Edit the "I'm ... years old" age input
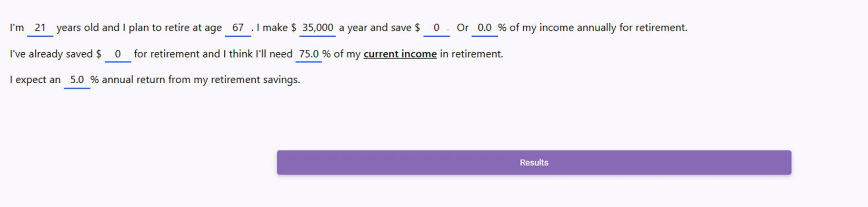Image resolution: width=868 pixels, height=207 pixels. click(x=40, y=28)
